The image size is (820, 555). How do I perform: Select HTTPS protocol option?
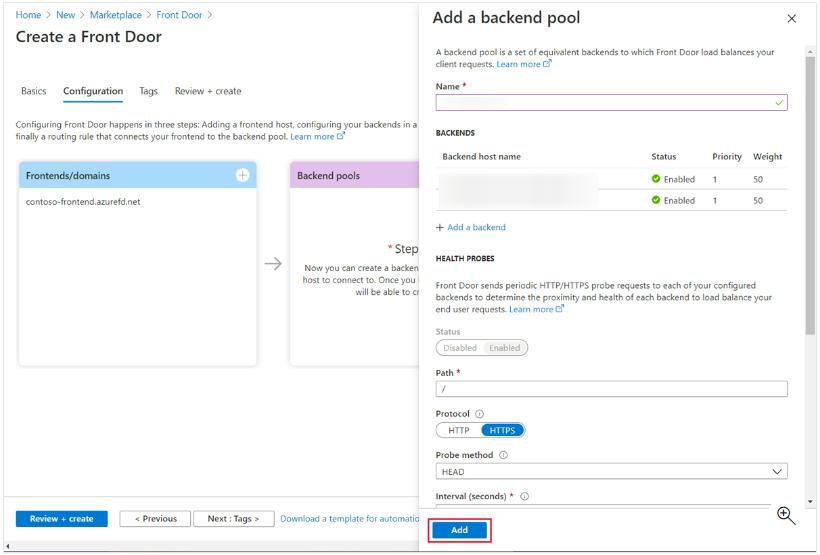[502, 430]
